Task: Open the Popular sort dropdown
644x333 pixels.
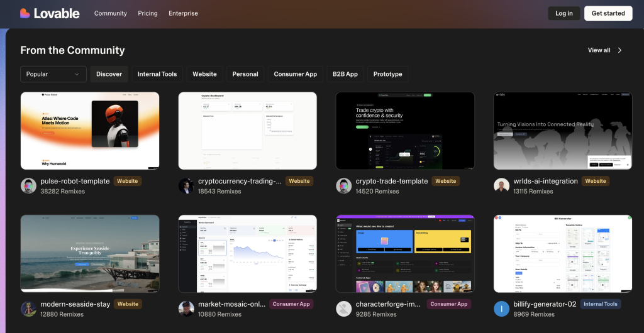Action: point(53,74)
